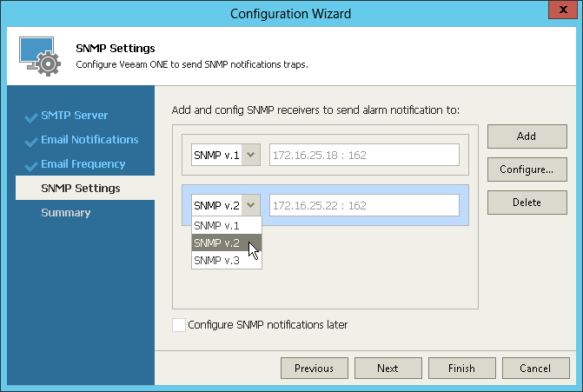The image size is (583, 392).
Task: Select SNMP v.1 from the dropdown list
Action: (226, 225)
